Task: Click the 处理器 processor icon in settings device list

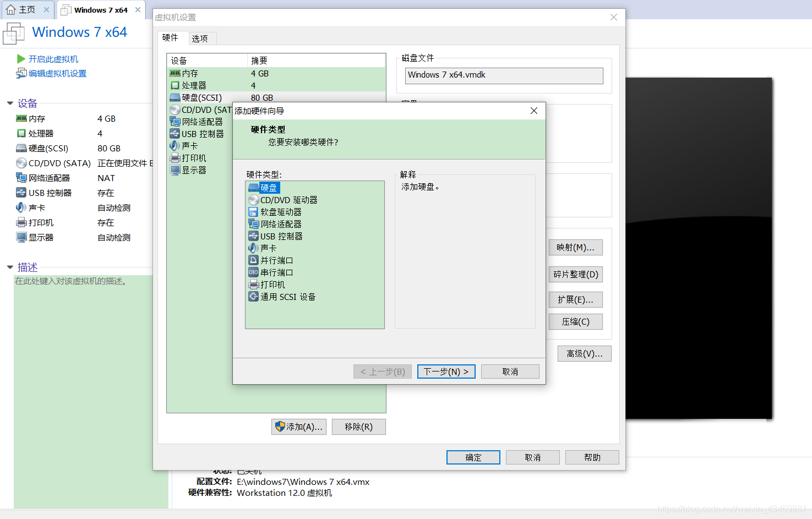Action: tap(175, 85)
